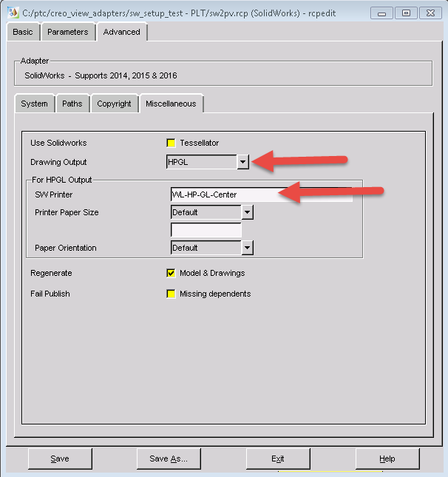The width and height of the screenshot is (448, 477).
Task: Select the Miscellaneous sub-tab
Action: click(x=171, y=104)
